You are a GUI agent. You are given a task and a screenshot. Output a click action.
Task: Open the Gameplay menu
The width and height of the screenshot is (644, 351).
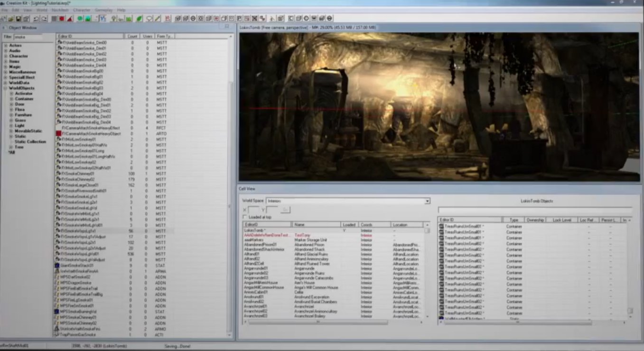click(x=104, y=9)
